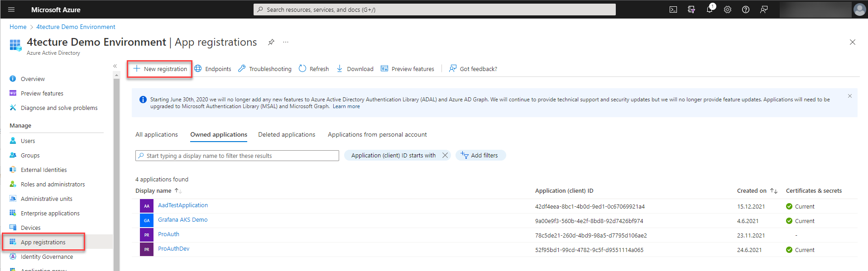
Task: Click the GA tile of Grafana AKS Demo
Action: tap(147, 220)
